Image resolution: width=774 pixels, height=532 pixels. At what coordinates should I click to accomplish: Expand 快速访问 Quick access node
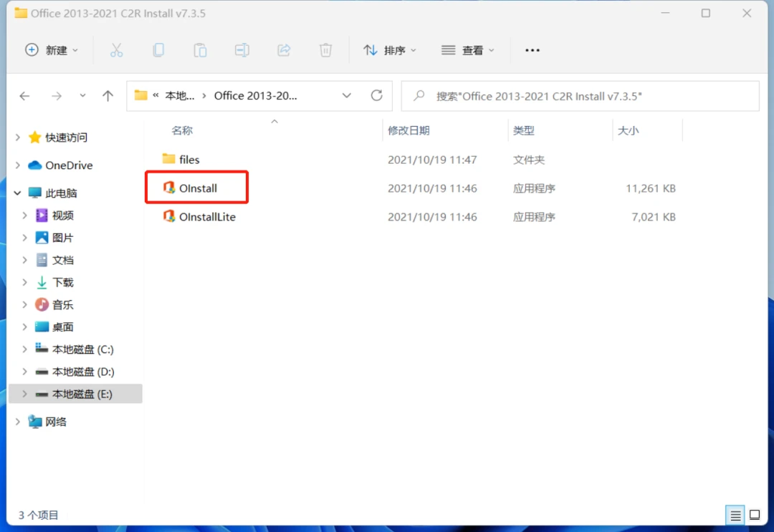[x=18, y=137]
